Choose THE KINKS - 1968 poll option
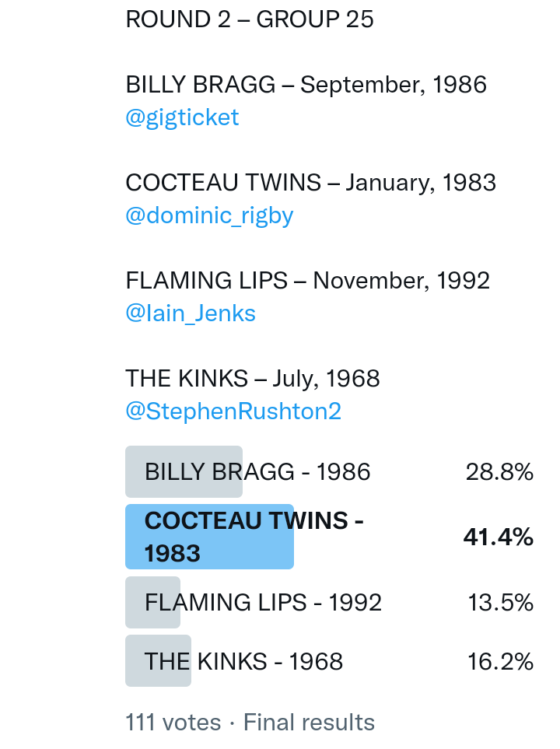 click(x=243, y=662)
